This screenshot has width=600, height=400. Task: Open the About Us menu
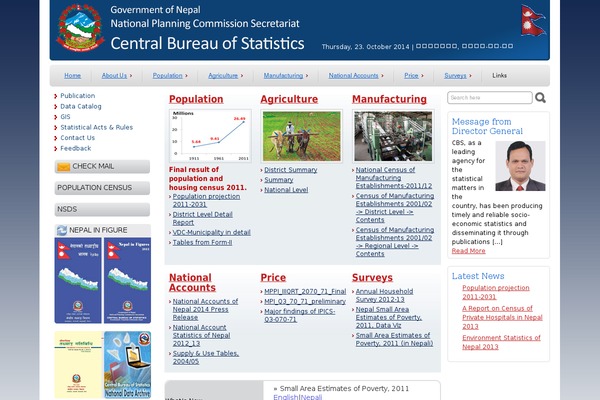[114, 75]
